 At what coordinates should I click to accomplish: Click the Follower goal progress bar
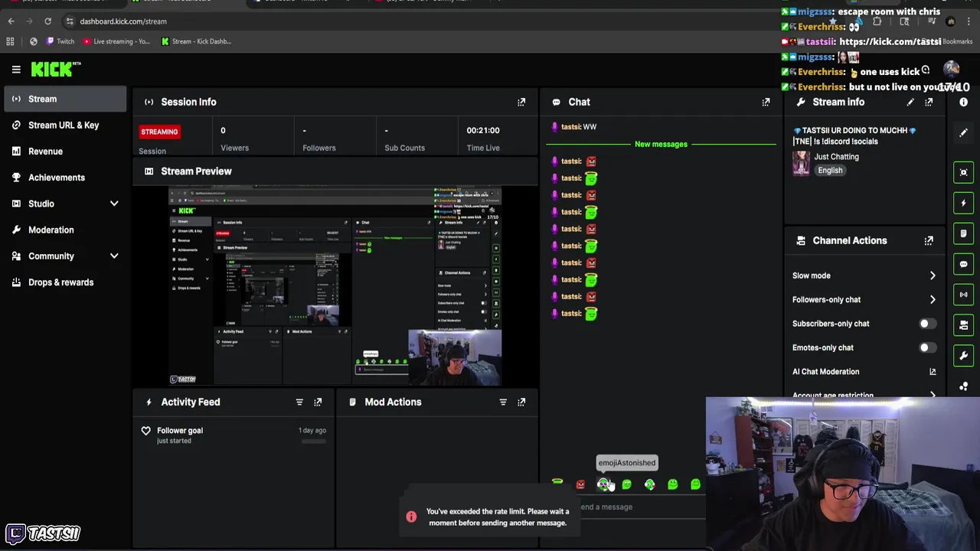[314, 441]
